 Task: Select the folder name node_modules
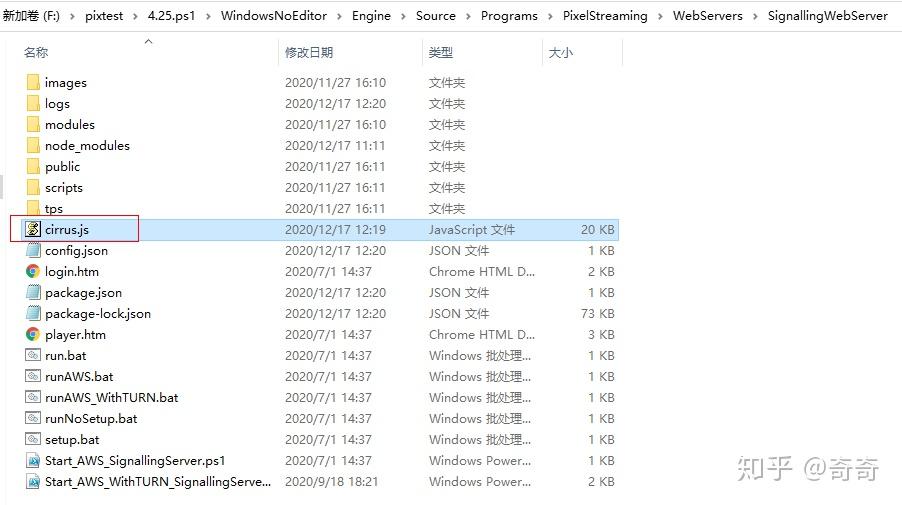(87, 146)
